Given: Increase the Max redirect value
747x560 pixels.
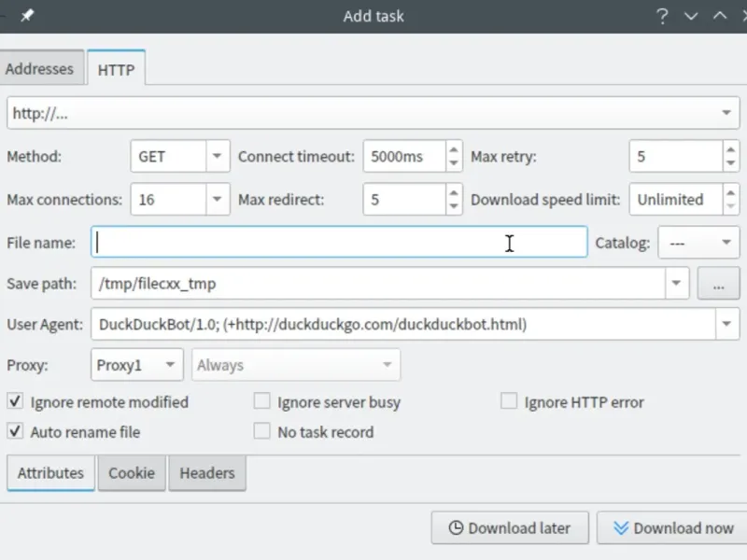Looking at the screenshot, I should tap(453, 192).
